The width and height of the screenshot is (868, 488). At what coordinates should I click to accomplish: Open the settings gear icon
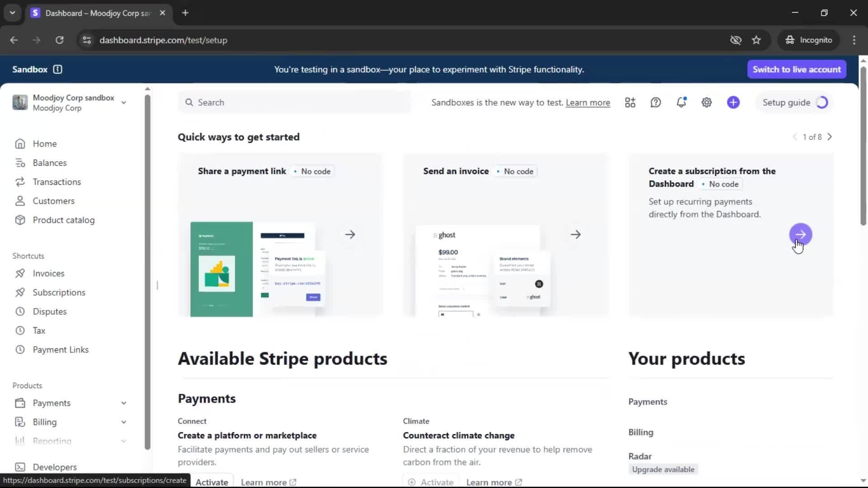[707, 103]
